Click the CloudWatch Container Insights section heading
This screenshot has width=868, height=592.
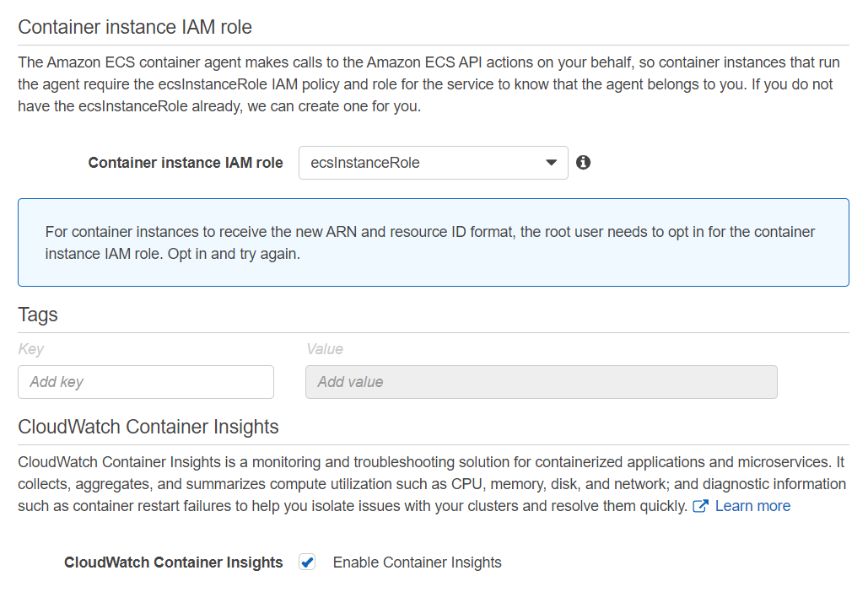[148, 427]
